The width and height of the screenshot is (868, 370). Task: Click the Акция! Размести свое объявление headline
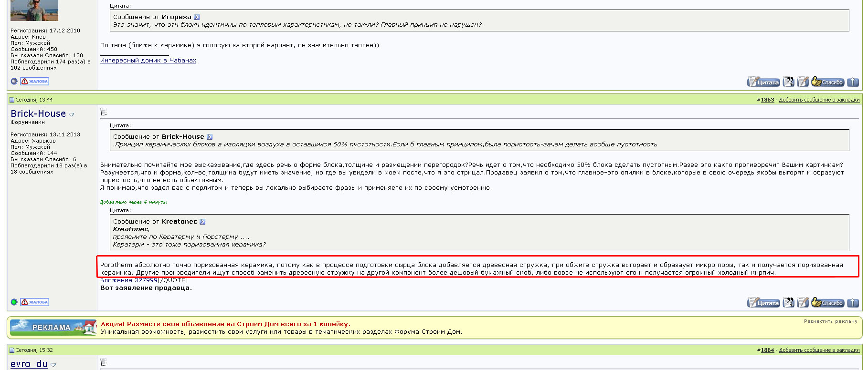tap(225, 324)
